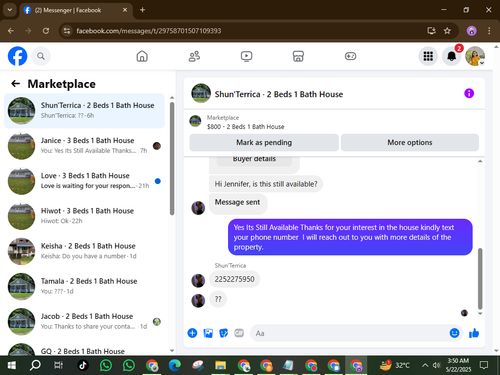
Task: Click the conversation list scrollbar
Action: pos(172,158)
